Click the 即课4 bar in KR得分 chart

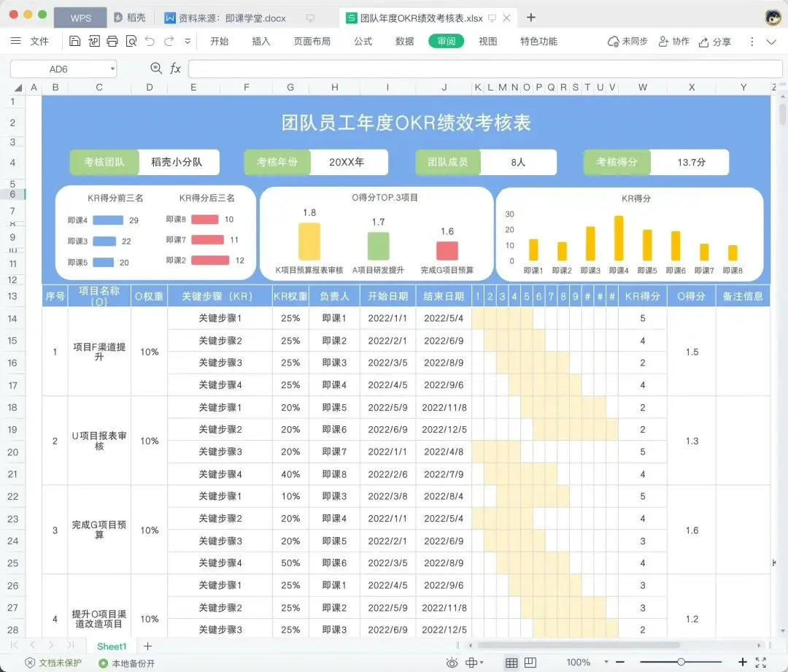click(x=619, y=238)
